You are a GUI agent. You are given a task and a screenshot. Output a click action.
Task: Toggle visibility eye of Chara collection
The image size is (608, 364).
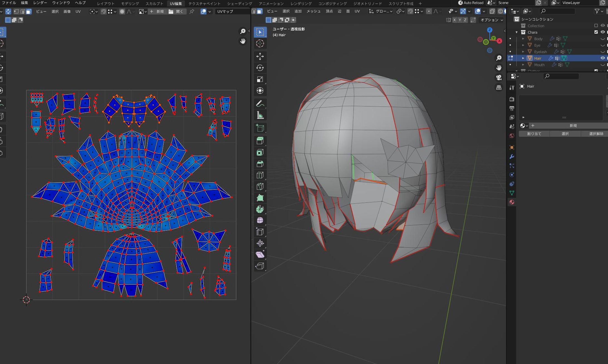tap(602, 32)
